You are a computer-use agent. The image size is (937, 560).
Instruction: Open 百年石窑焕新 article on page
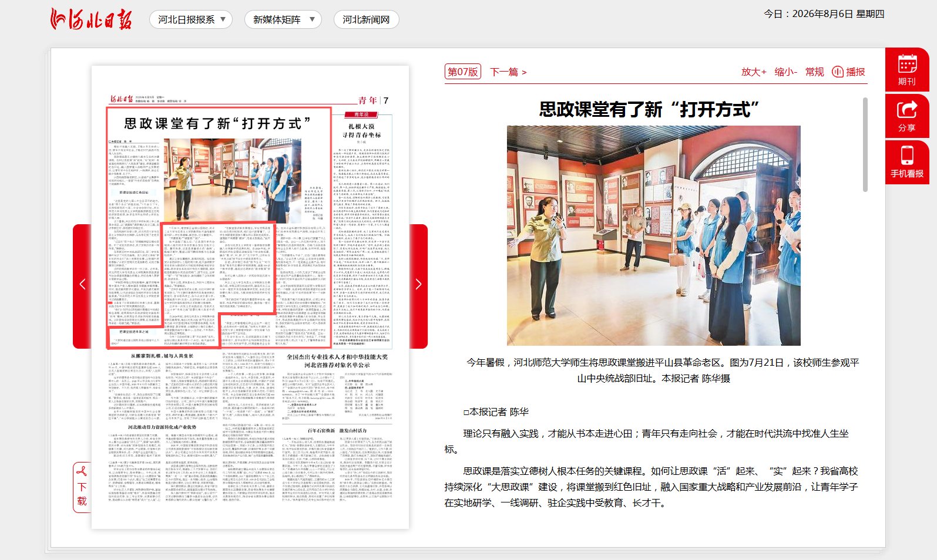[337, 430]
